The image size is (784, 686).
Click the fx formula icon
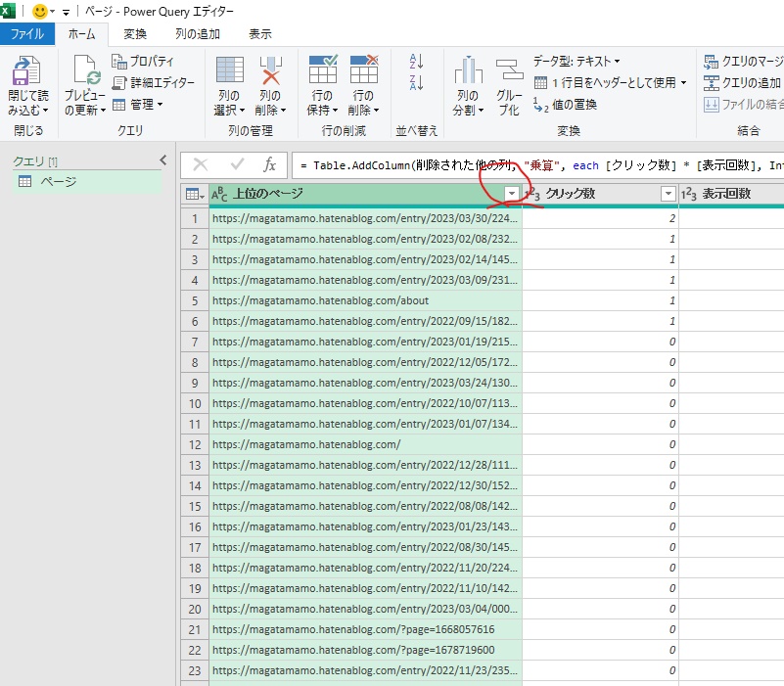coord(269,164)
